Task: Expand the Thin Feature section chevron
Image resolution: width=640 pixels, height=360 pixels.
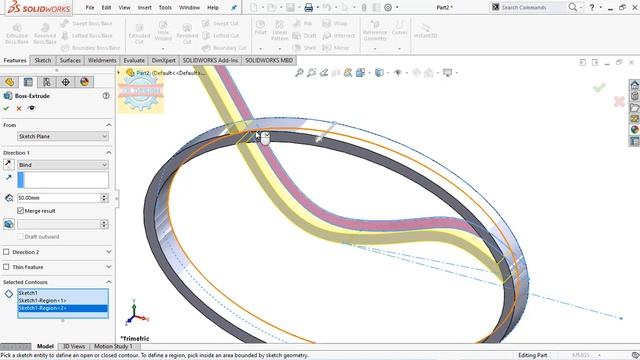Action: pos(109,267)
